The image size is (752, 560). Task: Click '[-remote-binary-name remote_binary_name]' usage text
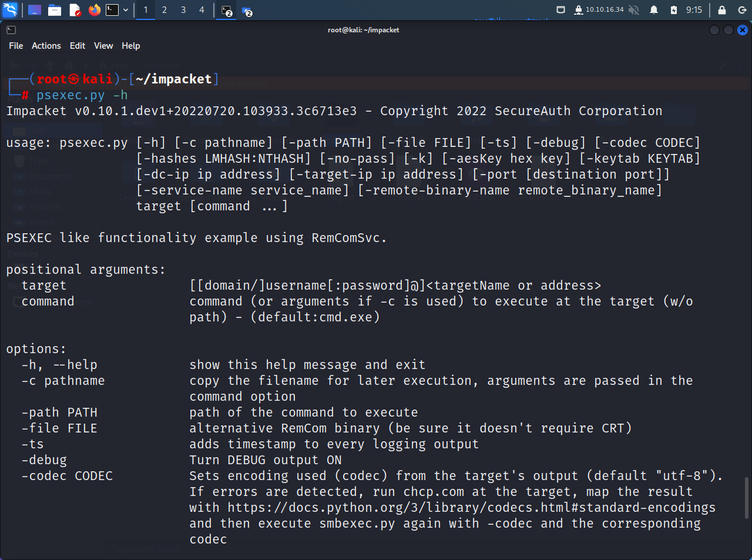coord(510,190)
